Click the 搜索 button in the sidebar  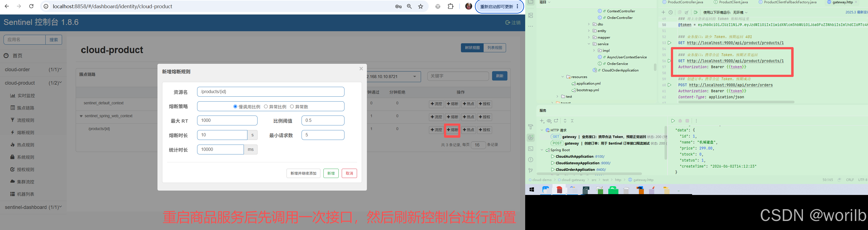tap(54, 40)
